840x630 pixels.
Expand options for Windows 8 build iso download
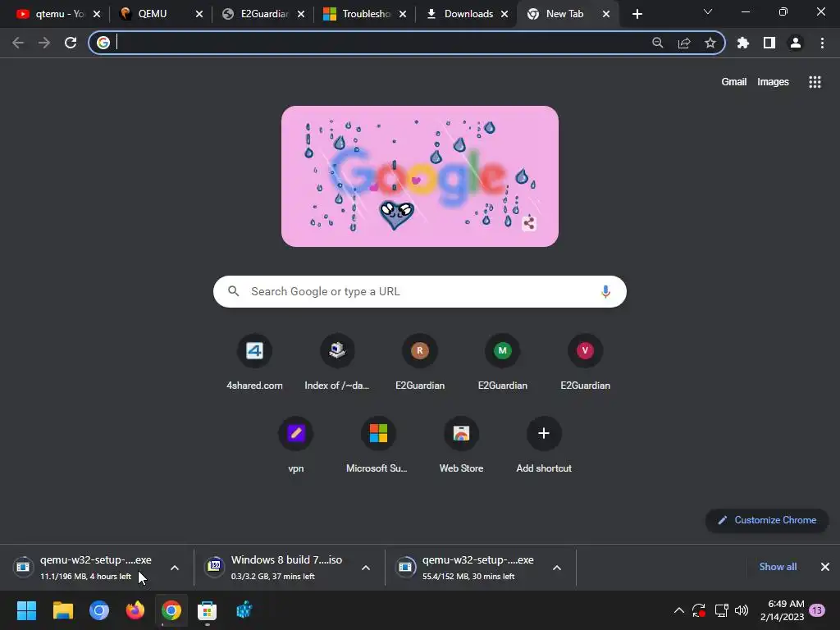click(x=366, y=568)
